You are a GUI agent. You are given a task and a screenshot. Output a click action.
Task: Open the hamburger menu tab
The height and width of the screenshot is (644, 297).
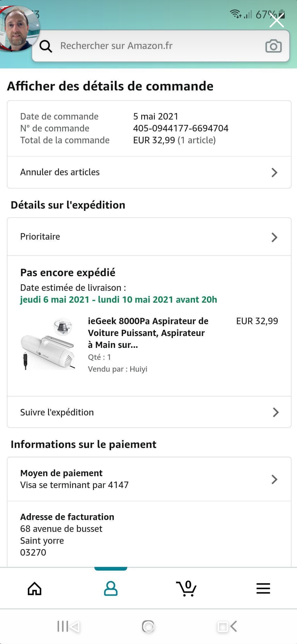[x=263, y=589]
